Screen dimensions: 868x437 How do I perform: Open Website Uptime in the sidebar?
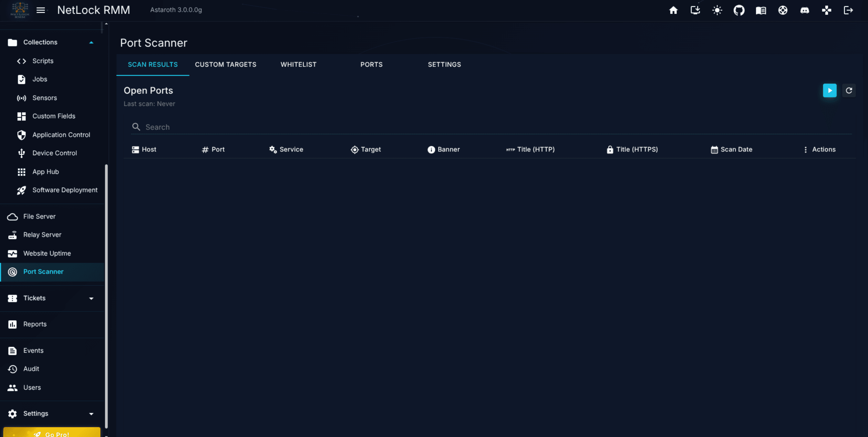click(x=52, y=253)
